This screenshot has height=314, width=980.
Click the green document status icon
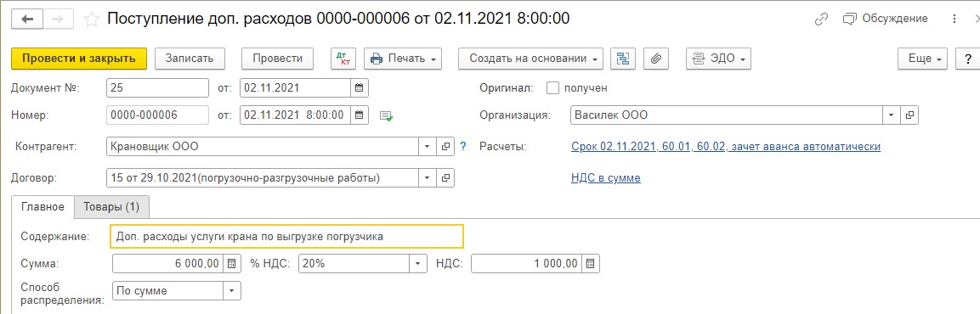coord(387,115)
